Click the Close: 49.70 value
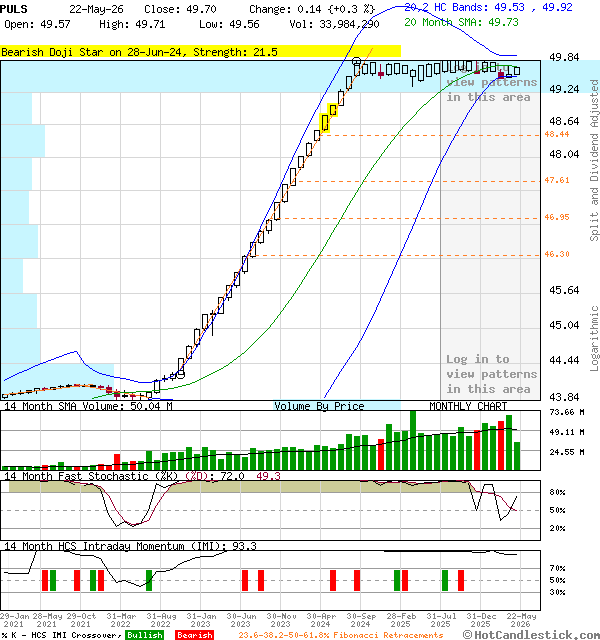The image size is (600, 640). pyautogui.click(x=180, y=9)
